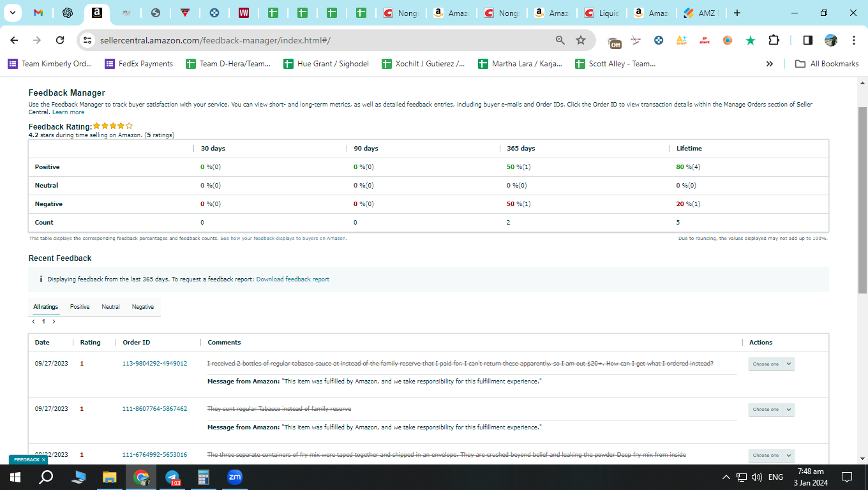Open order ID 111-8607764-5867462
The height and width of the screenshot is (490, 868).
(154, 409)
